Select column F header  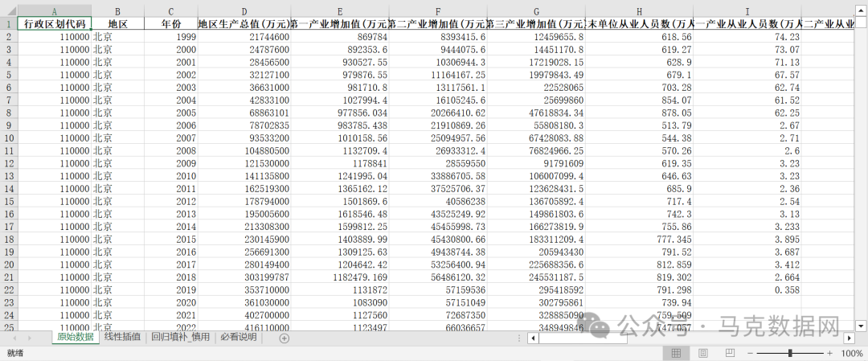437,10
